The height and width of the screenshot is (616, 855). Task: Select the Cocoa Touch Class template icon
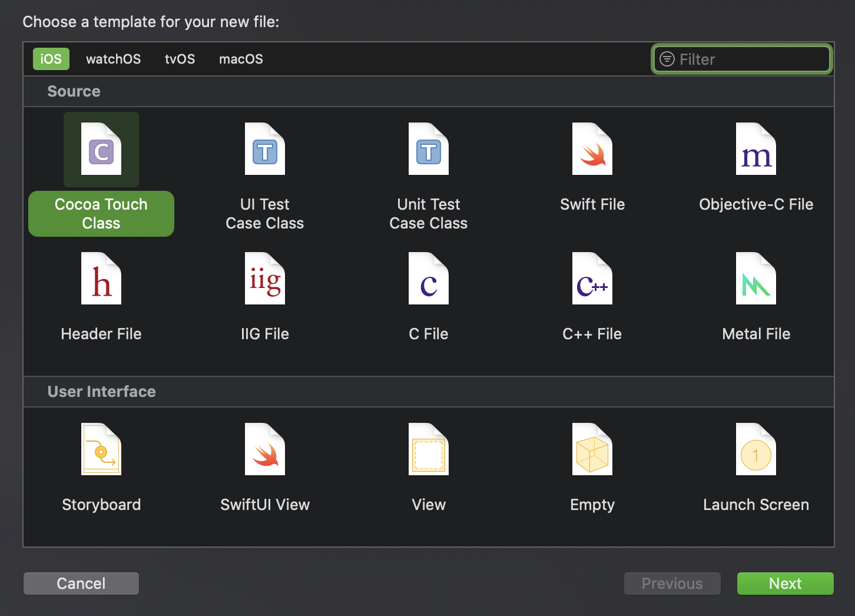coord(101,149)
